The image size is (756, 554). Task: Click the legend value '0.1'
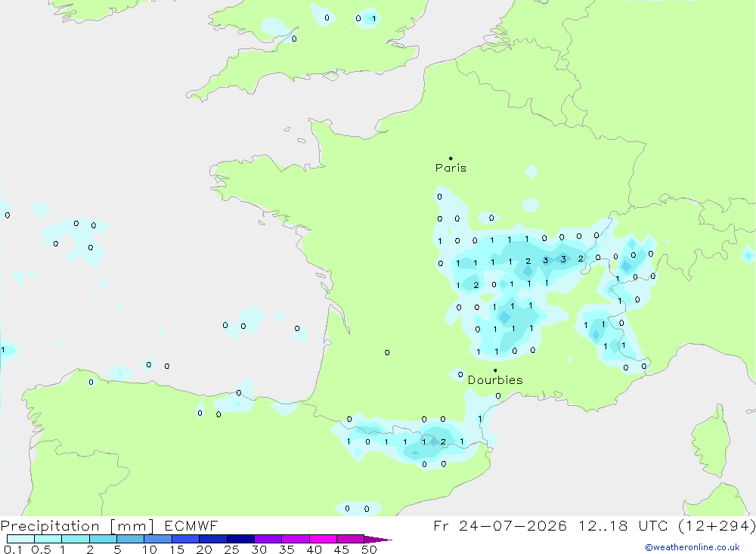click(x=13, y=549)
